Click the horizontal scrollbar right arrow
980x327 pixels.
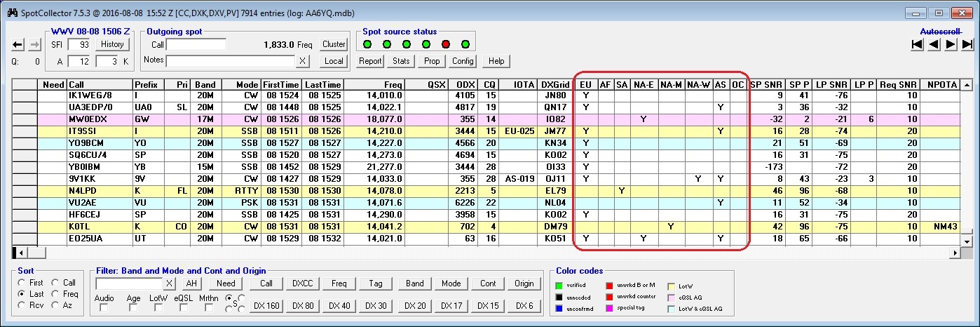point(954,252)
